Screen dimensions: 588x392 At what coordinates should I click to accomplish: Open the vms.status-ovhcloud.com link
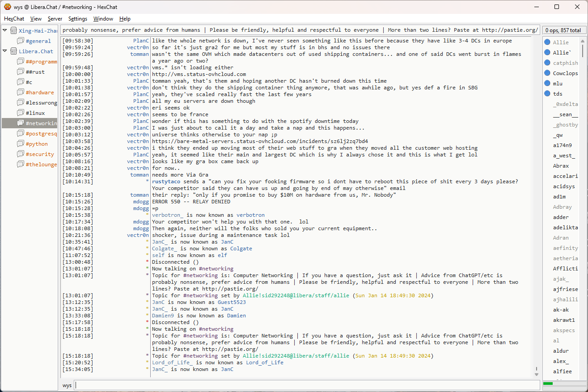[x=199, y=74]
